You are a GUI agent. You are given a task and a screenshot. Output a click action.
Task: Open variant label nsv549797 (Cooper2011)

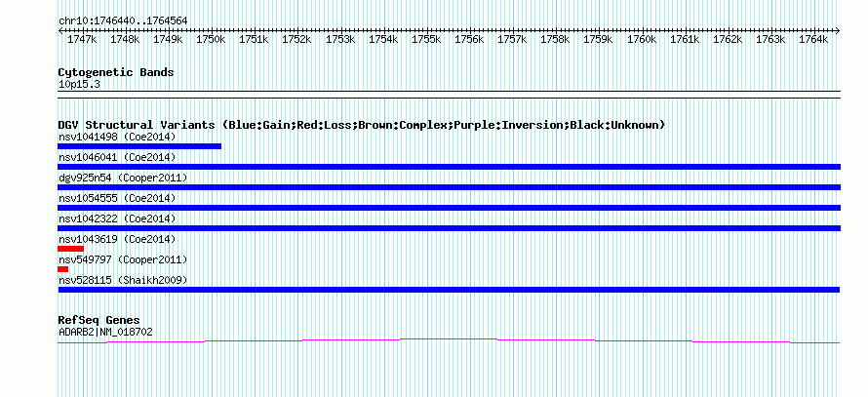coord(123,259)
